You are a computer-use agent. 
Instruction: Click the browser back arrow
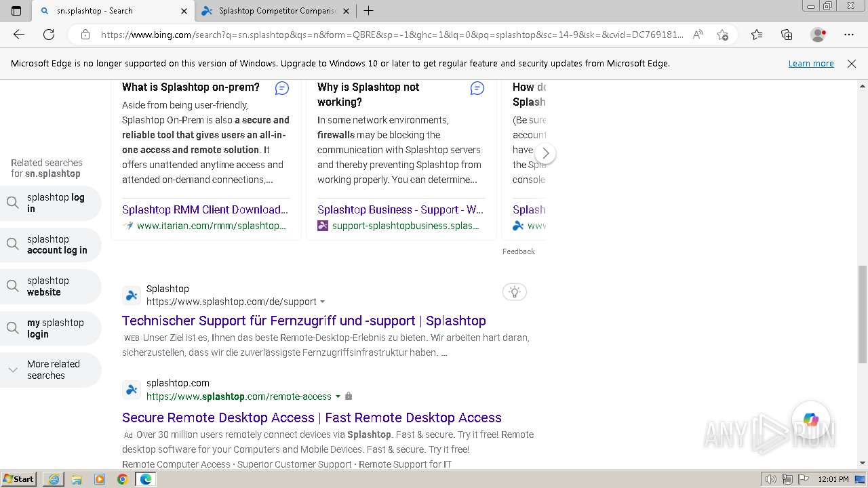click(19, 35)
